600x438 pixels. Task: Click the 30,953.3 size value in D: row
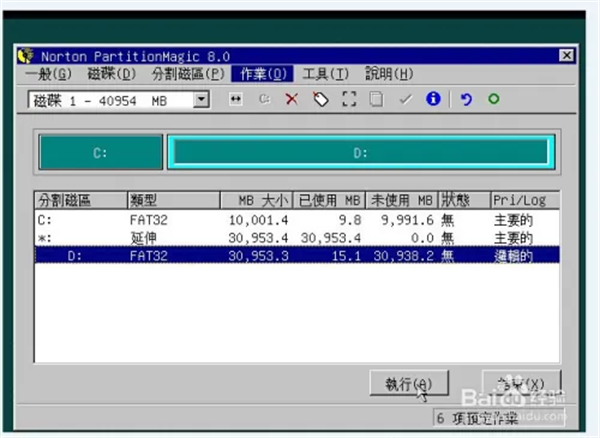pos(258,256)
